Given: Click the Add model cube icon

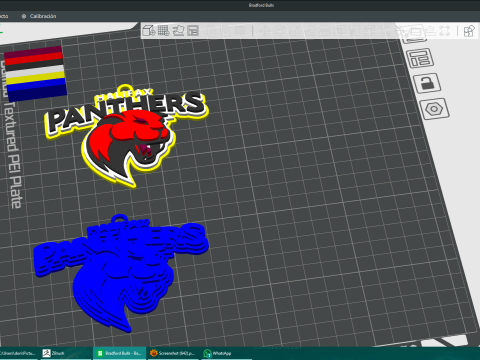Looking at the screenshot, I should [x=148, y=31].
